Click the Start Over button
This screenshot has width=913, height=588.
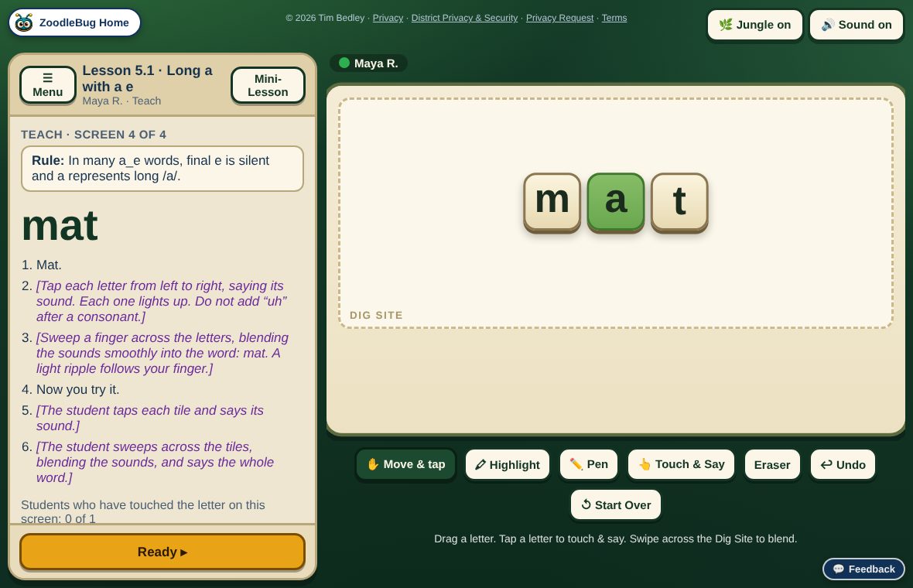click(x=615, y=504)
